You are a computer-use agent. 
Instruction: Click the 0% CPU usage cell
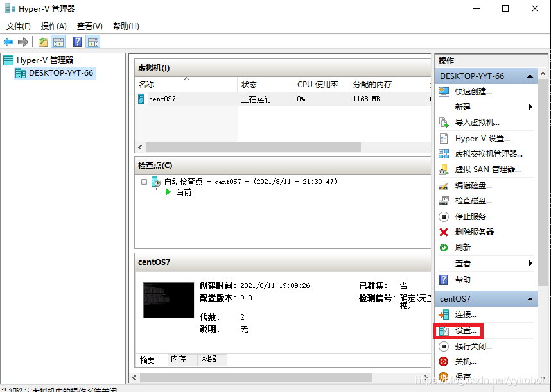pyautogui.click(x=301, y=99)
